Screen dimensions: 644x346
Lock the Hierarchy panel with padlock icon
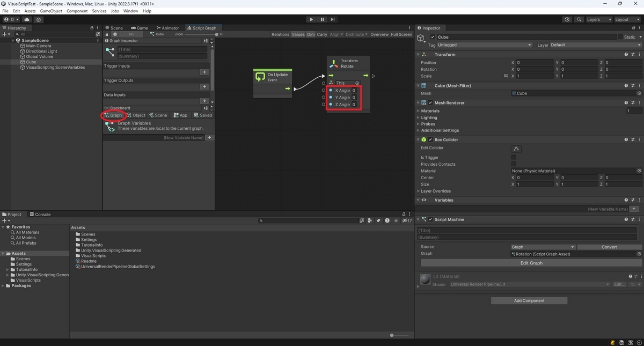(x=92, y=28)
